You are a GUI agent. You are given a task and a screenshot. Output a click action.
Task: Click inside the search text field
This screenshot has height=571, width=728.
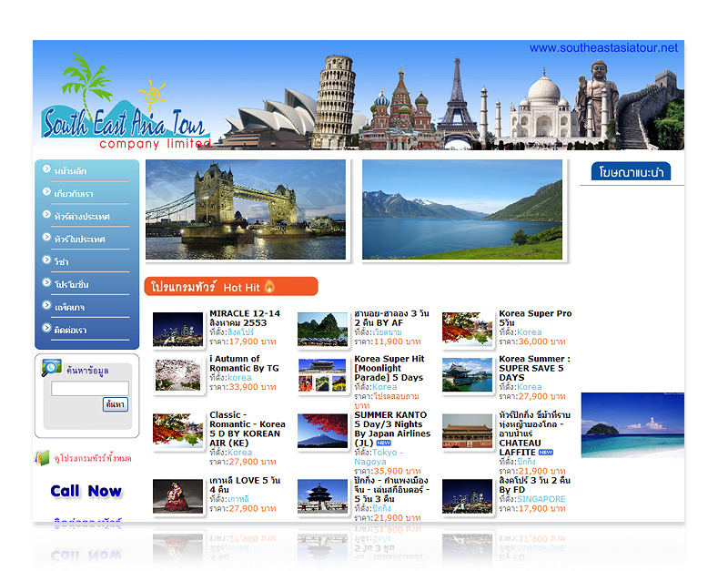(89, 389)
